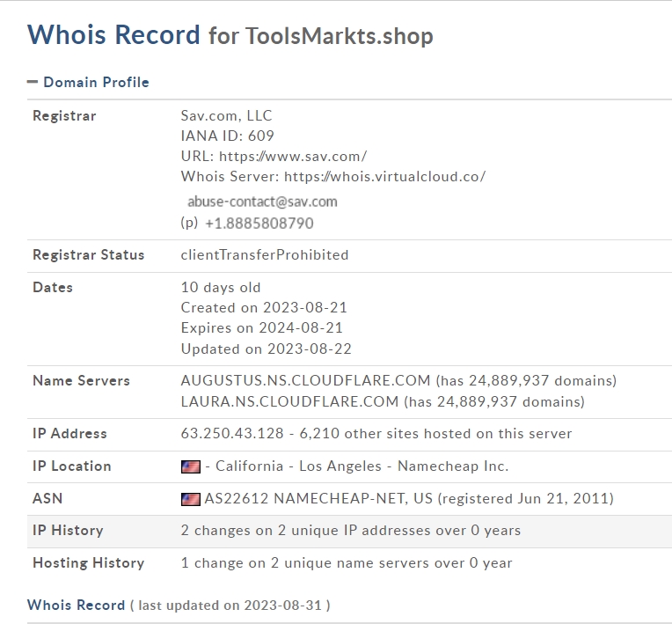Click LAURA.NS.CLOUDFLARE.COM name server
The image size is (672, 624).
[x=289, y=401]
